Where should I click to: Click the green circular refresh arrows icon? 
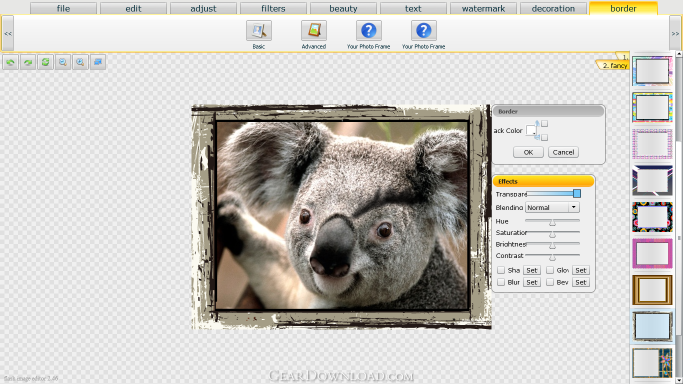tap(45, 62)
